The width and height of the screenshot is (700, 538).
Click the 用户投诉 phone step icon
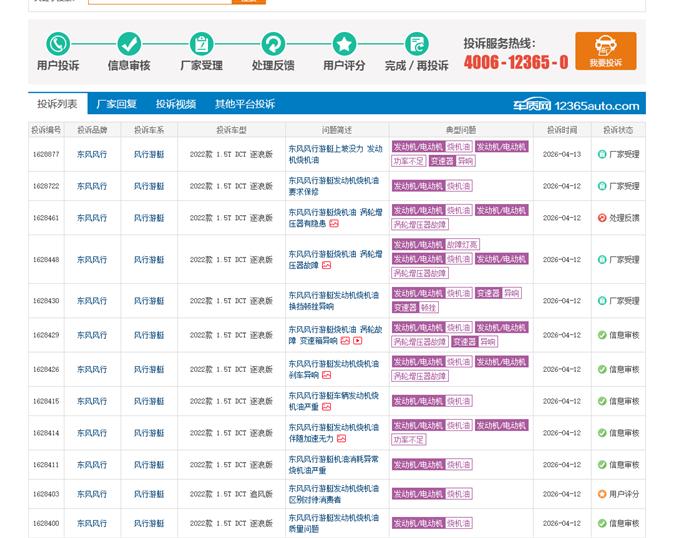pyautogui.click(x=58, y=44)
